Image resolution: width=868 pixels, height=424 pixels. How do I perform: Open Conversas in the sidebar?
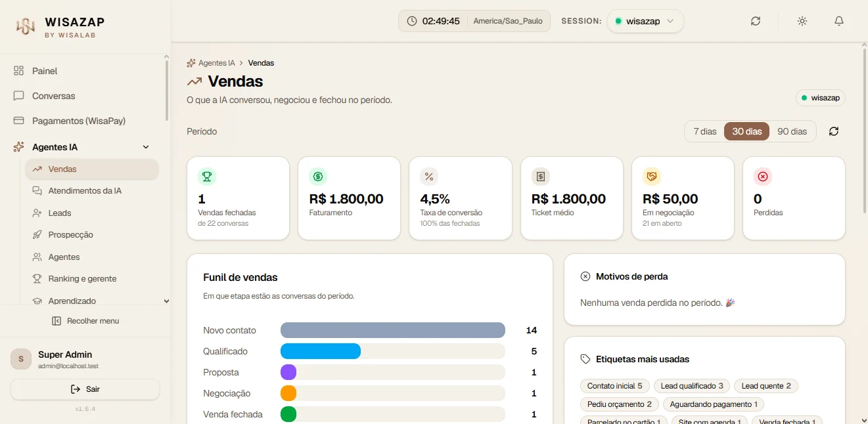click(x=84, y=96)
